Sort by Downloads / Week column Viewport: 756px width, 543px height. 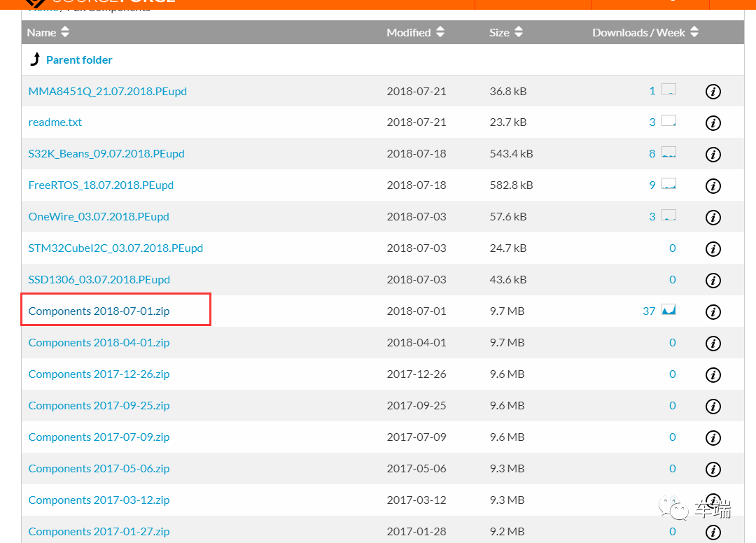pyautogui.click(x=645, y=32)
